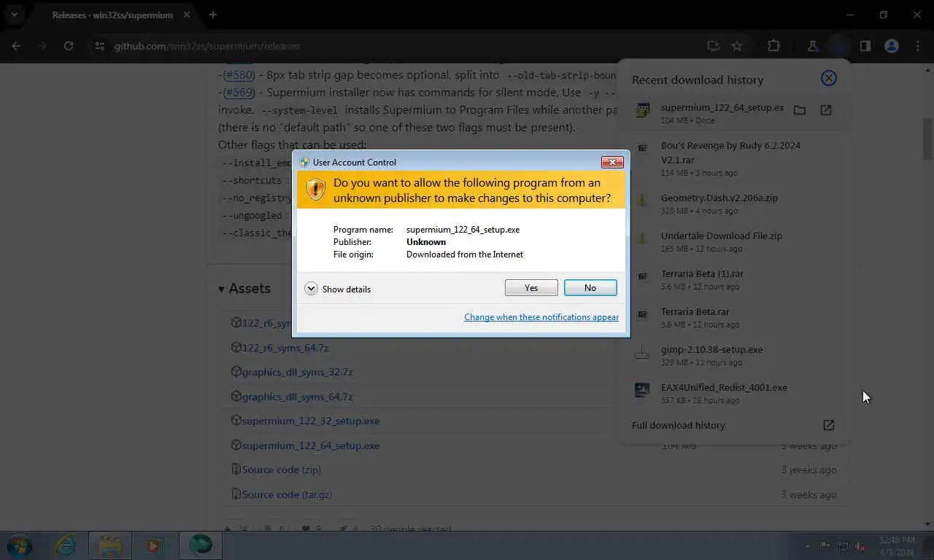Open a new browser tab
934x560 pixels.
pyautogui.click(x=213, y=15)
